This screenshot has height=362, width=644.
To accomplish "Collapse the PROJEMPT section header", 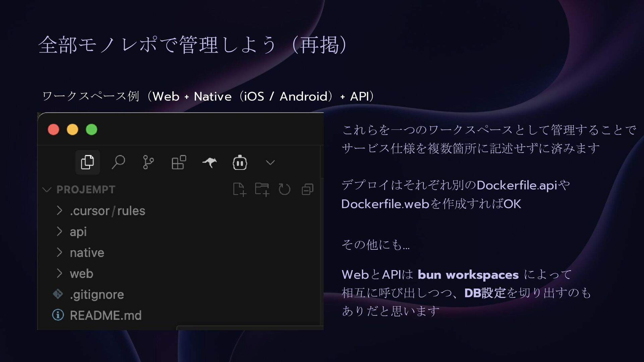I will (x=86, y=190).
